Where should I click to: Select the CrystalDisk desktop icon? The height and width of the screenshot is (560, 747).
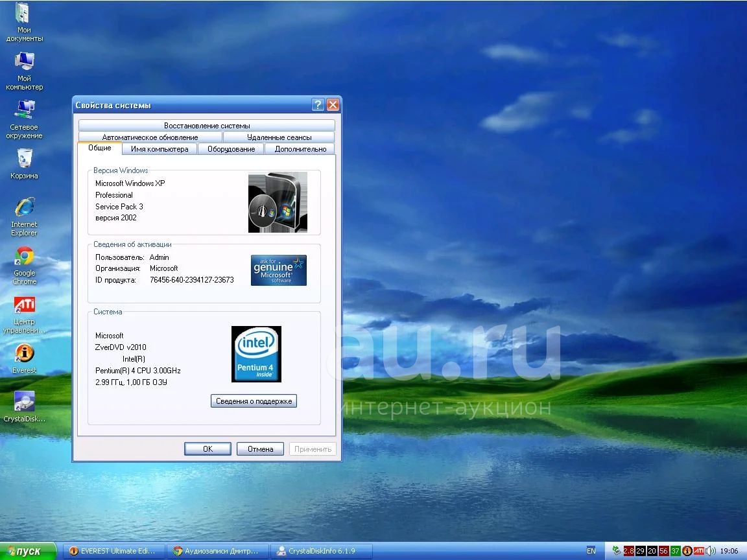[24, 406]
